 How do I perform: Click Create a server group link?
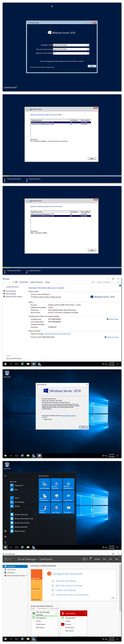66,590
